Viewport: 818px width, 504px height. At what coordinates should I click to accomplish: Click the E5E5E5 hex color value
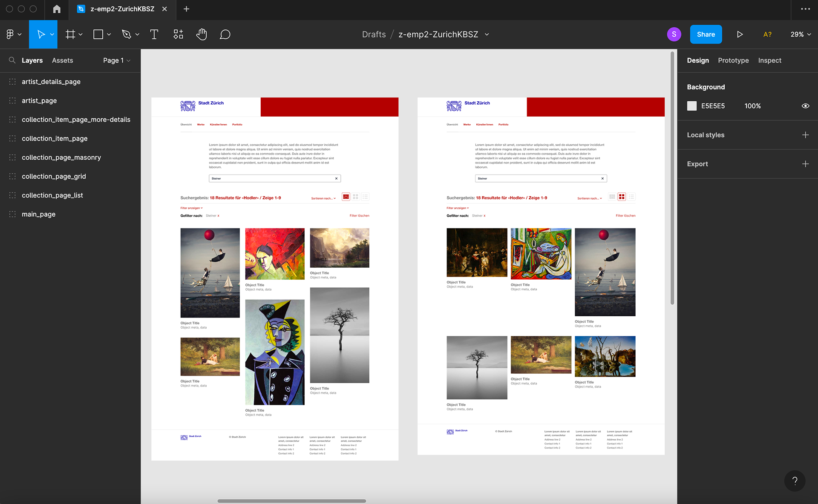713,106
